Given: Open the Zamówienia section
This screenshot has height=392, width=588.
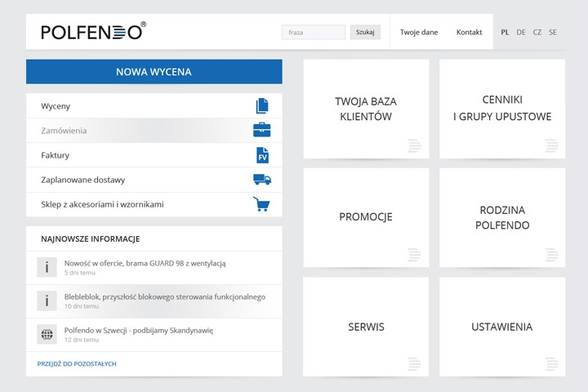Looking at the screenshot, I should point(154,131).
